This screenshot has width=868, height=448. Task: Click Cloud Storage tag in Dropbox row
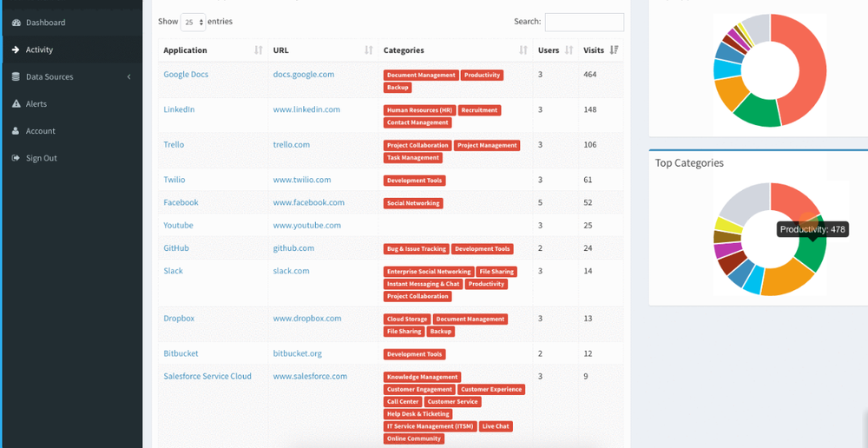pos(407,320)
